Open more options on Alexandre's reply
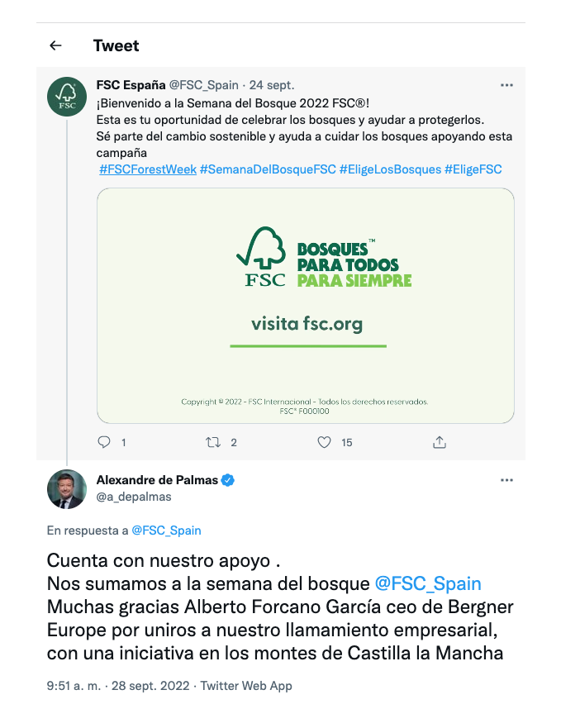 pyautogui.click(x=507, y=480)
